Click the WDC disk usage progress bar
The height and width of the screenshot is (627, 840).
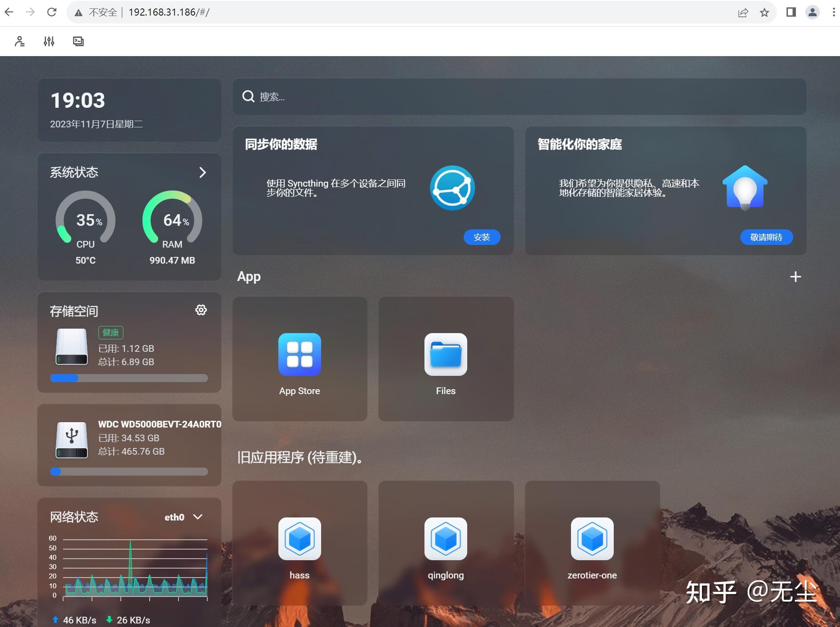click(129, 471)
